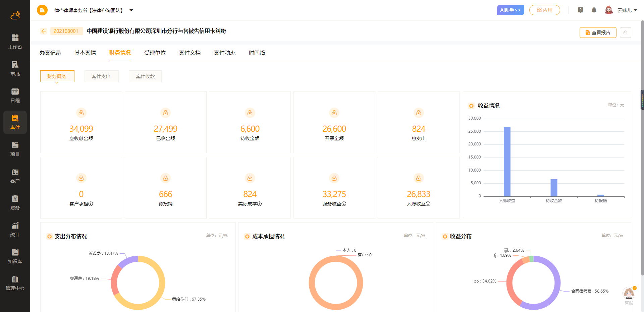Switch to the 案件文档 tab
The width and height of the screenshot is (644, 312).
click(x=190, y=53)
